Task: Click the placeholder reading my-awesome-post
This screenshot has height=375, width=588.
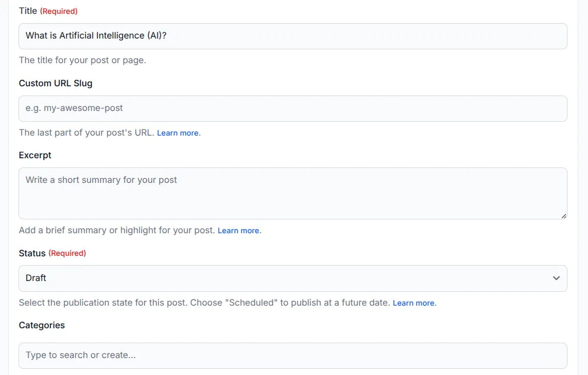Action: click(74, 108)
